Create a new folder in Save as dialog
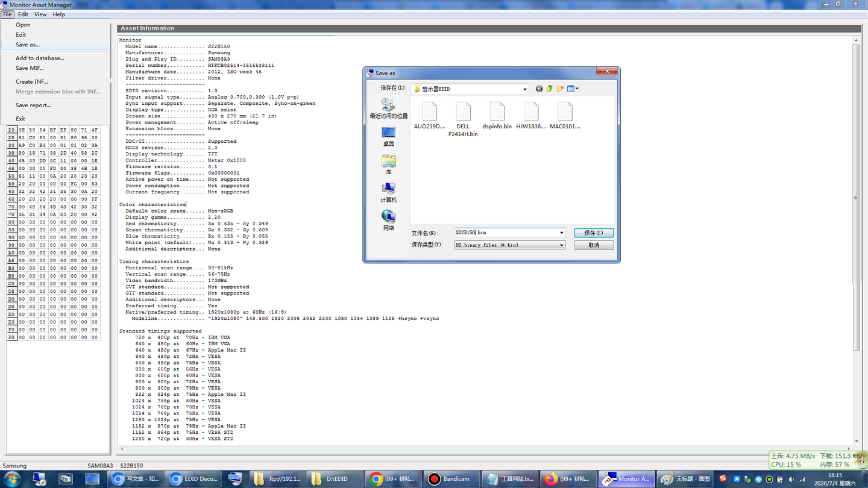This screenshot has height=488, width=868. [x=560, y=89]
